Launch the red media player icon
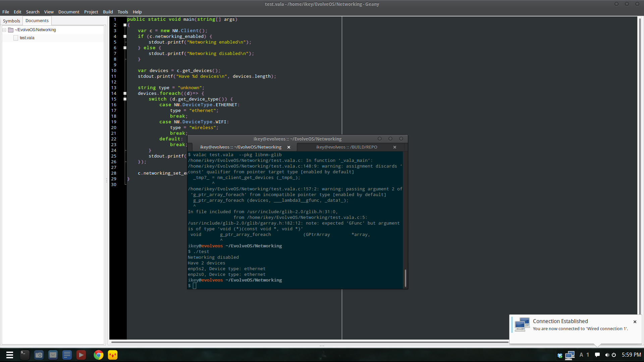644x362 pixels. coord(81,355)
